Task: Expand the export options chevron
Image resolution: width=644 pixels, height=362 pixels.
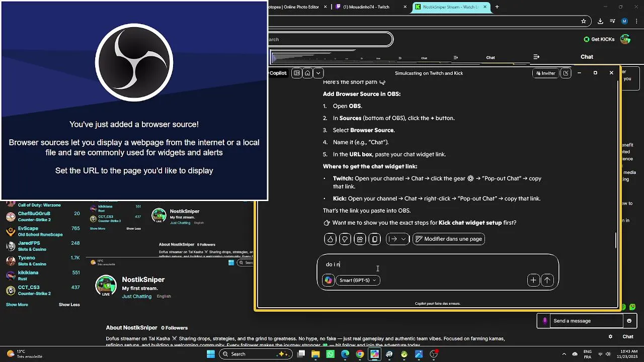Action: click(404, 239)
